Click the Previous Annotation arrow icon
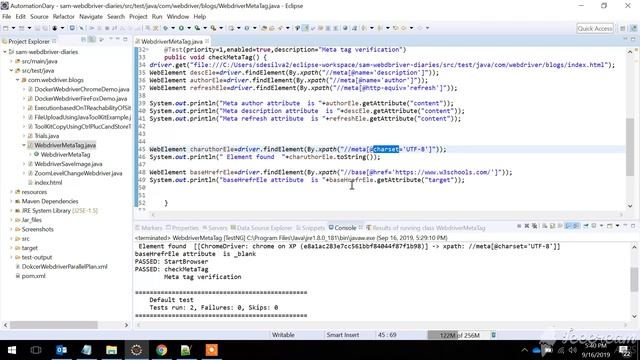 [380, 28]
